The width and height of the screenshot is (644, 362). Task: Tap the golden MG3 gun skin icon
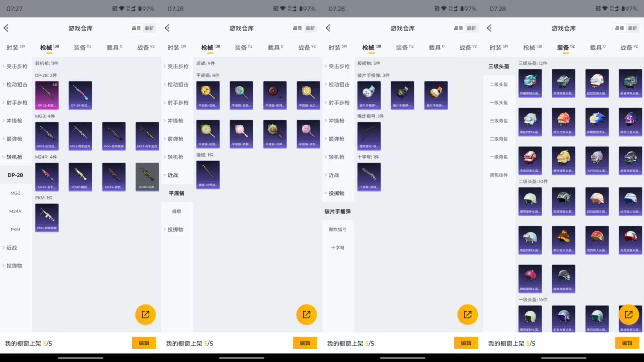[147, 136]
